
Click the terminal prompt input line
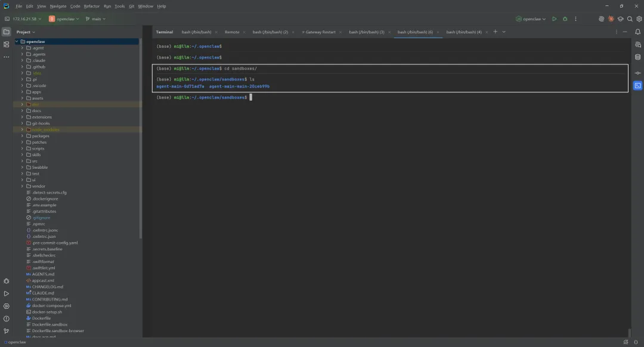pyautogui.click(x=390, y=97)
